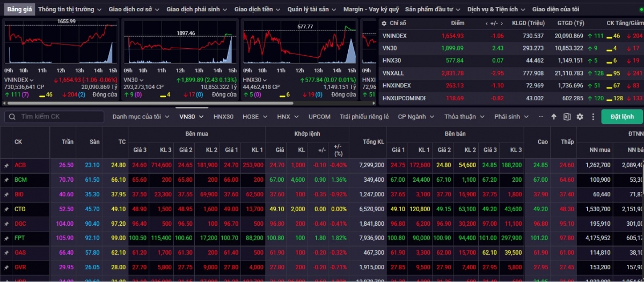Open the CP Ngành dropdown
The height and width of the screenshot is (282, 644).
416,117
